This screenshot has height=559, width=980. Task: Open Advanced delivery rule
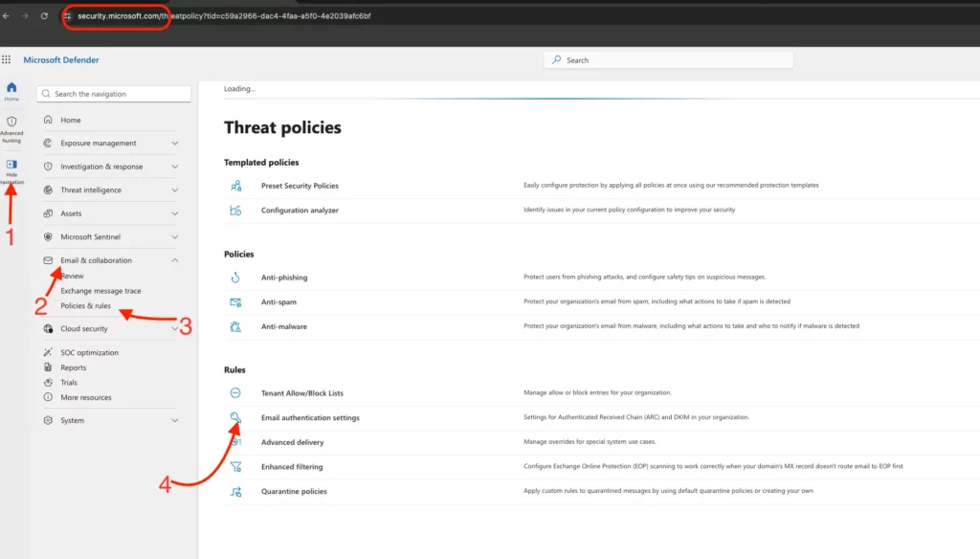(x=293, y=442)
